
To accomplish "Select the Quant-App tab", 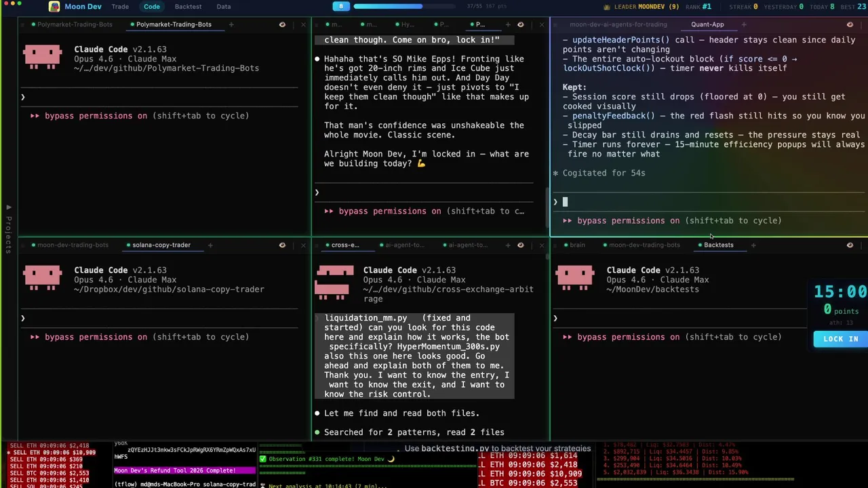I will pyautogui.click(x=707, y=24).
